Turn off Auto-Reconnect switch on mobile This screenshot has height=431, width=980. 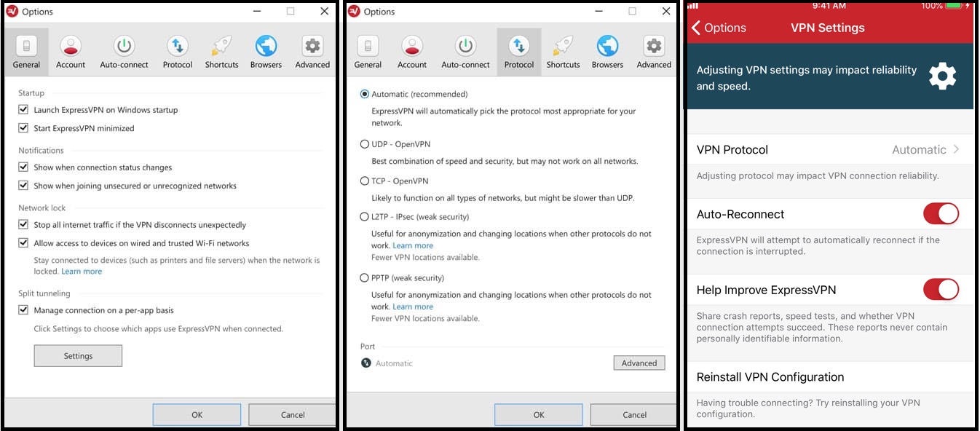[x=941, y=214]
